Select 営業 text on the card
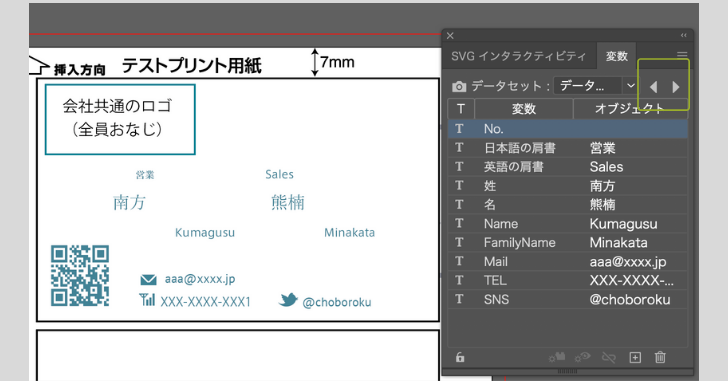728x381 pixels. click(x=145, y=175)
